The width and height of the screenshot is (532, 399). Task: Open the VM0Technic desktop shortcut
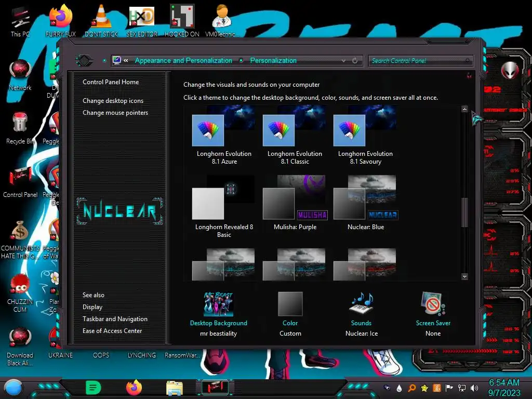tap(222, 21)
